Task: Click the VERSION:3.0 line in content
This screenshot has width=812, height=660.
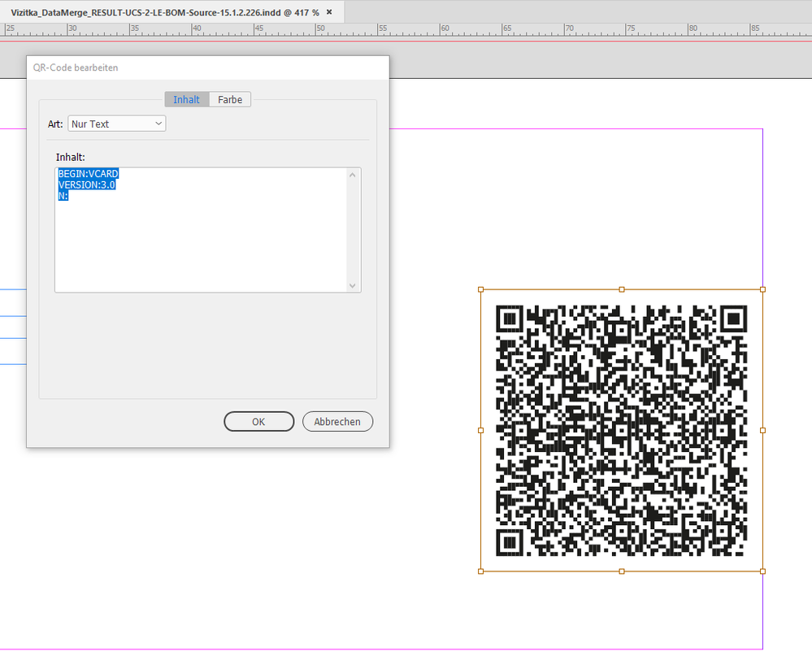Action: [87, 185]
